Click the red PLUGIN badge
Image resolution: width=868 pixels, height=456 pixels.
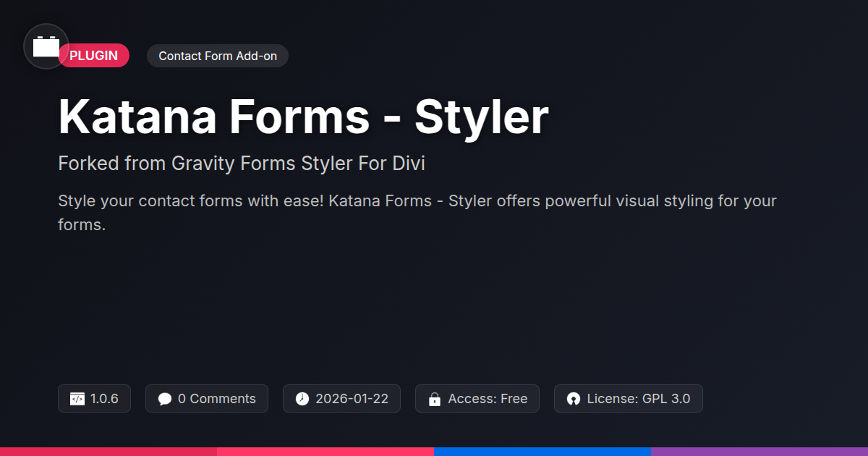click(x=93, y=56)
